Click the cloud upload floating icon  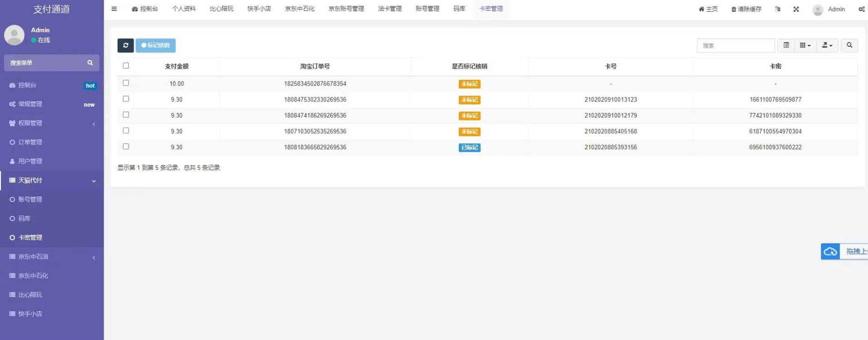(x=830, y=252)
